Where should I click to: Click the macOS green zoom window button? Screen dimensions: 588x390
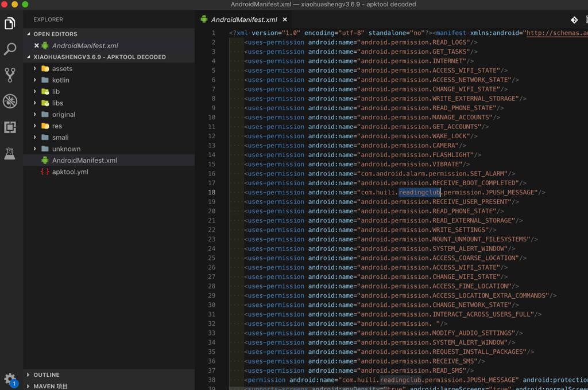(x=25, y=5)
